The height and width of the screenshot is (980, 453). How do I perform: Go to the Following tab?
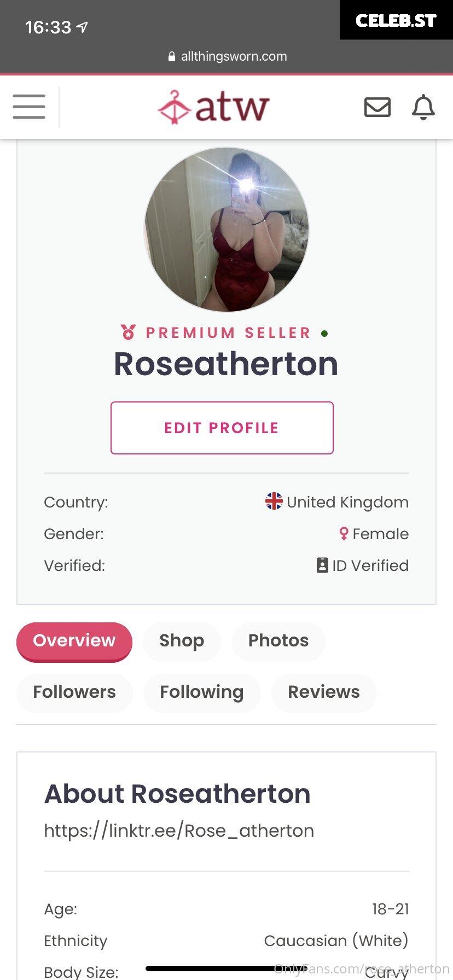coord(202,692)
